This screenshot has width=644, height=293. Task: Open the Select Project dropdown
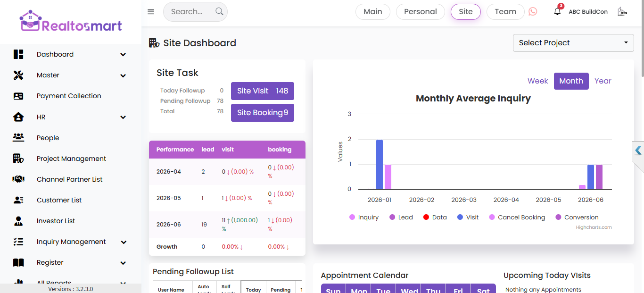click(573, 42)
